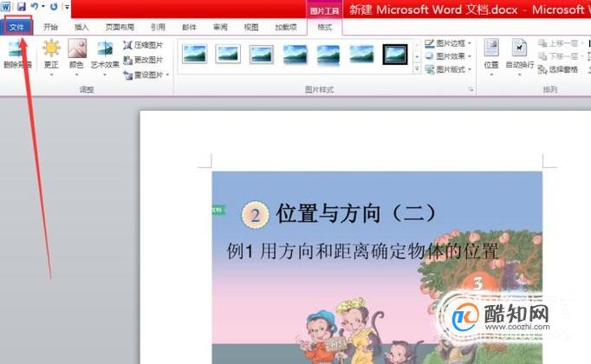Image resolution: width=591 pixels, height=364 pixels.
Task: Apply the soft edge rectangle picture style
Action: (x=362, y=54)
